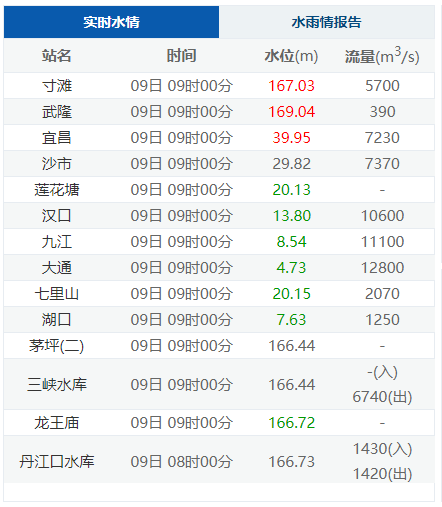442x507 pixels.
Task: Select 茅坪(二) station name
Action: tap(57, 346)
